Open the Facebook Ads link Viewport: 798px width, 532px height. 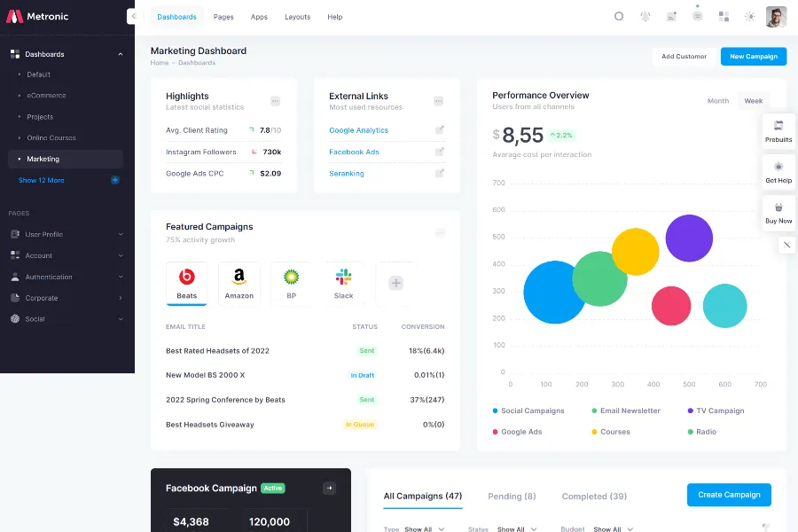(354, 152)
